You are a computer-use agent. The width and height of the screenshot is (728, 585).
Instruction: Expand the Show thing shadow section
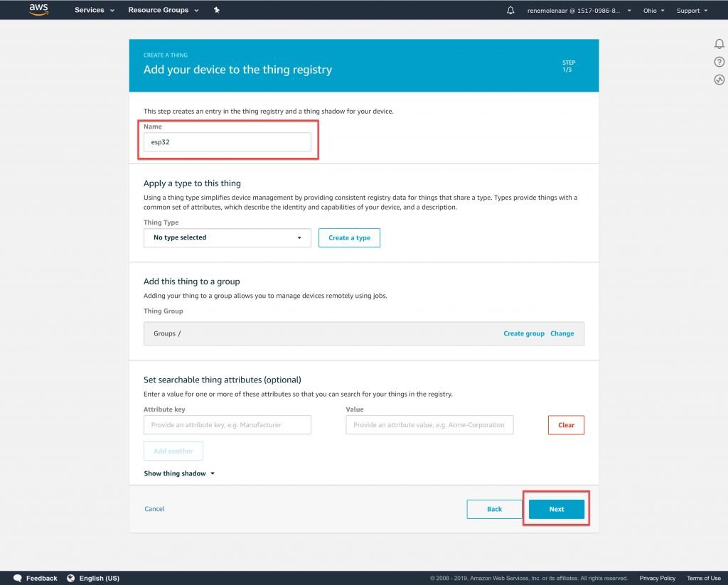pyautogui.click(x=178, y=473)
